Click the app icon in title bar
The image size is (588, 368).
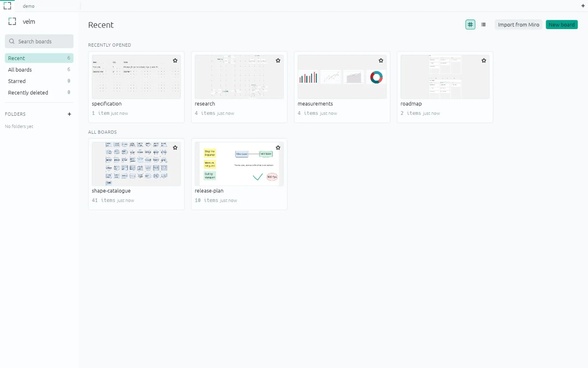tap(7, 6)
